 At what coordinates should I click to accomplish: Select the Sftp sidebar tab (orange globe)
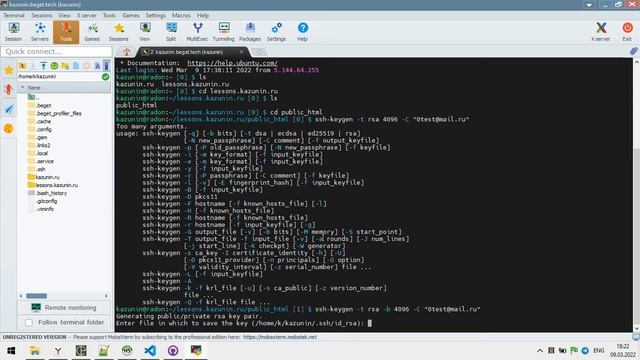pos(9,129)
